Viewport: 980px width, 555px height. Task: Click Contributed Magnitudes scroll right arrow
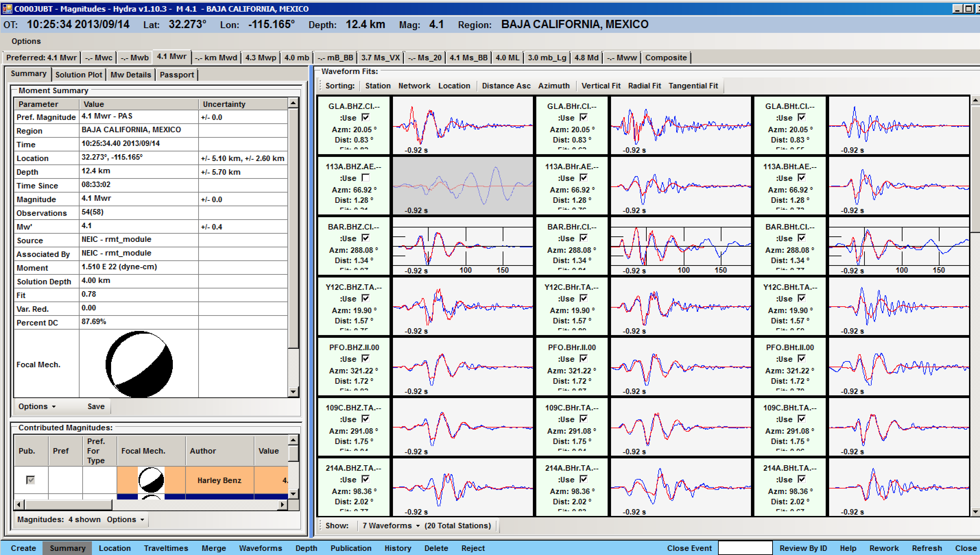click(x=282, y=505)
